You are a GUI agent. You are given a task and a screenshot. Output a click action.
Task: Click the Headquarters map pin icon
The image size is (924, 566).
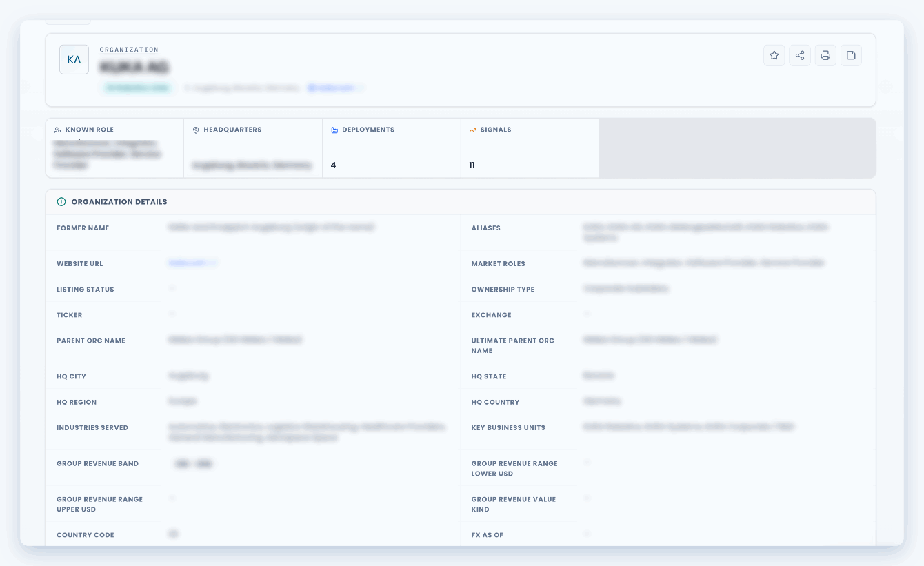pyautogui.click(x=196, y=130)
